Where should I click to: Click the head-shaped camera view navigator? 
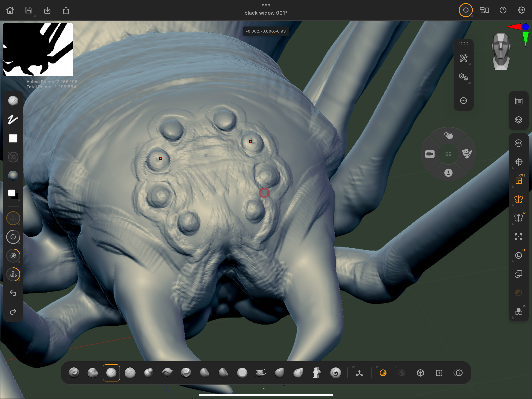click(x=501, y=52)
